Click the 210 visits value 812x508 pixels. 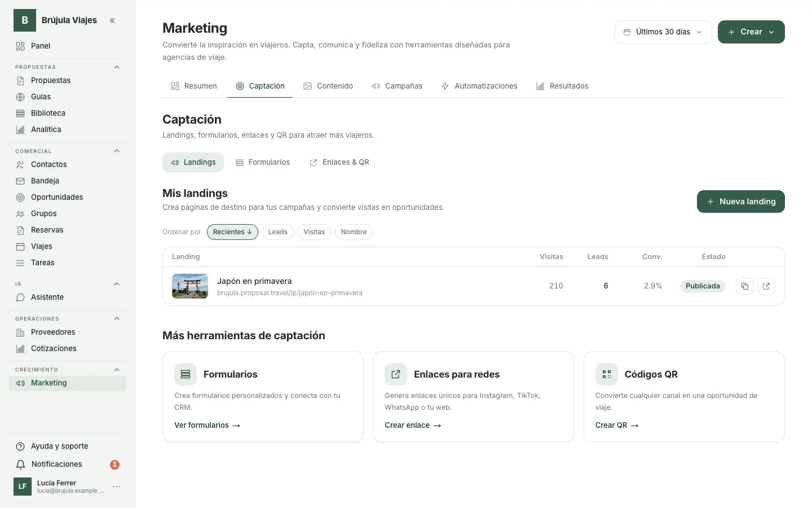pyautogui.click(x=556, y=286)
